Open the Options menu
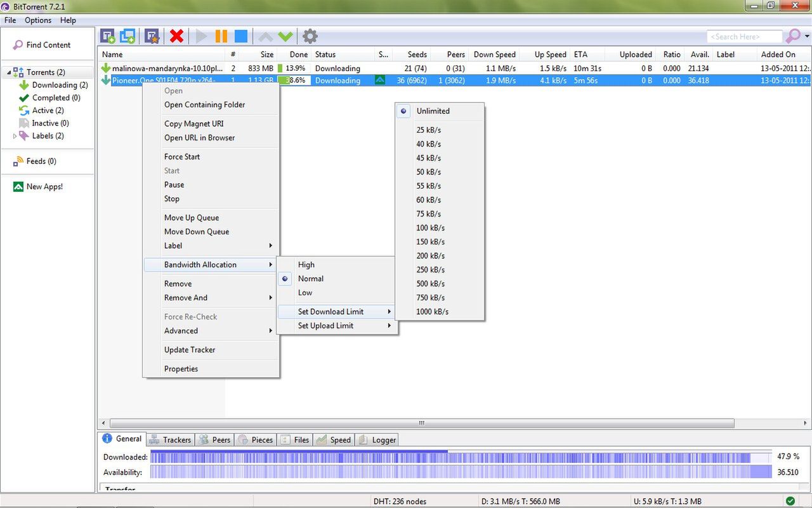Screen dimensions: 812x508 pos(38,20)
